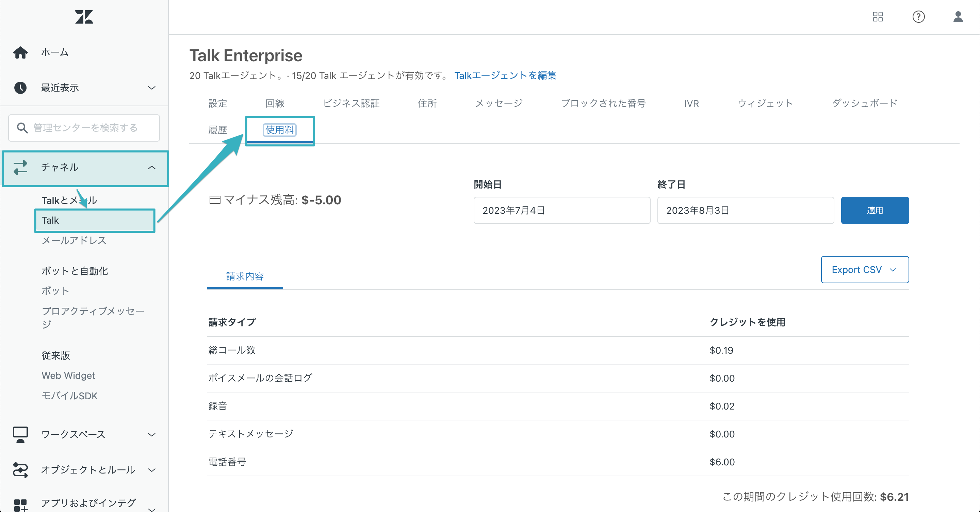Click the search magnifier icon

(x=22, y=128)
